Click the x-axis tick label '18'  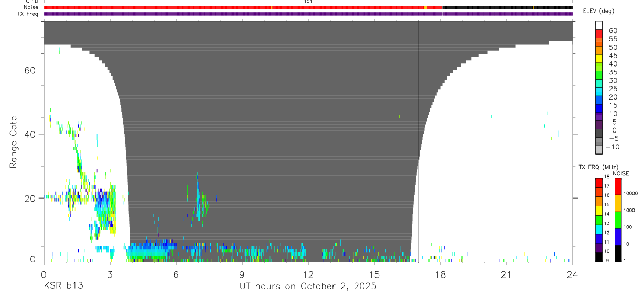(x=440, y=275)
